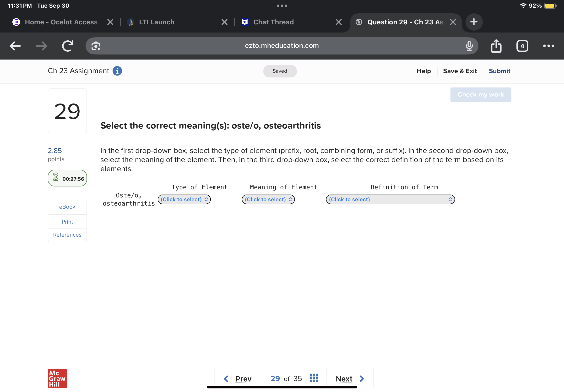The height and width of the screenshot is (392, 564).
Task: Click Save & Exit
Action: coord(460,71)
